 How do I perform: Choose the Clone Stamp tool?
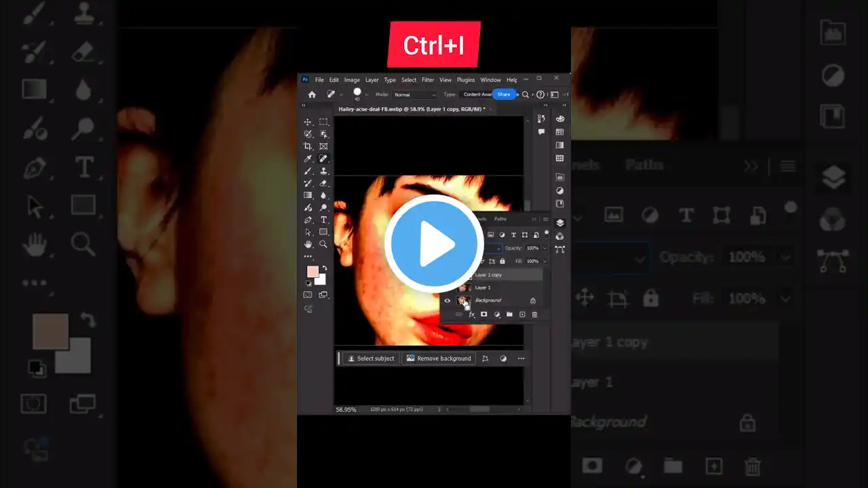pos(323,171)
